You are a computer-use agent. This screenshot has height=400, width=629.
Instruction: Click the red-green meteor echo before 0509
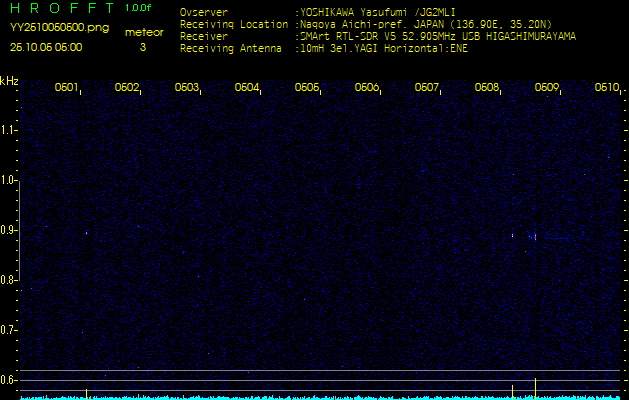click(x=535, y=237)
